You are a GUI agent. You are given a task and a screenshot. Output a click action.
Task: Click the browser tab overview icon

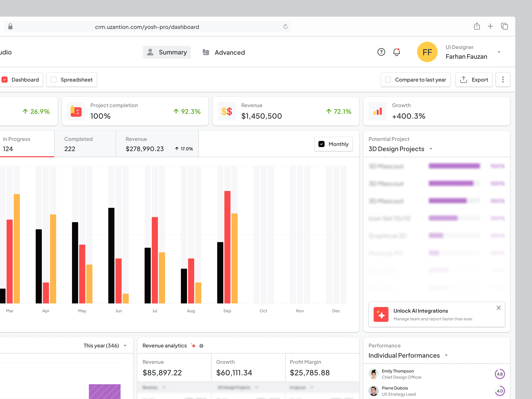[x=504, y=26]
